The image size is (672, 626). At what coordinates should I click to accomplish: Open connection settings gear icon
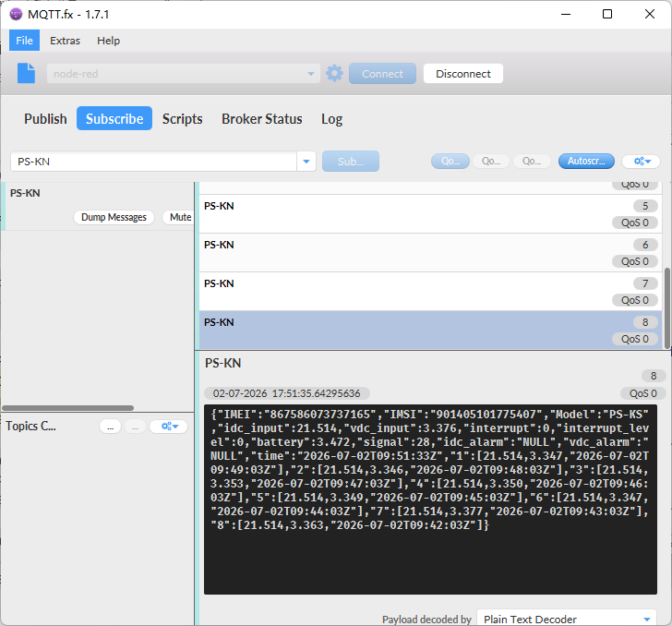click(x=334, y=73)
